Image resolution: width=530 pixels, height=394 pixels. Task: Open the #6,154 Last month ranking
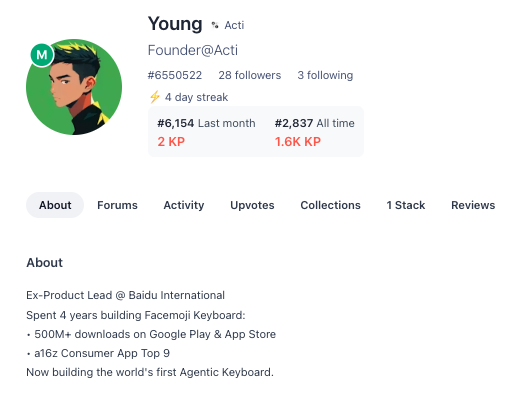click(206, 123)
